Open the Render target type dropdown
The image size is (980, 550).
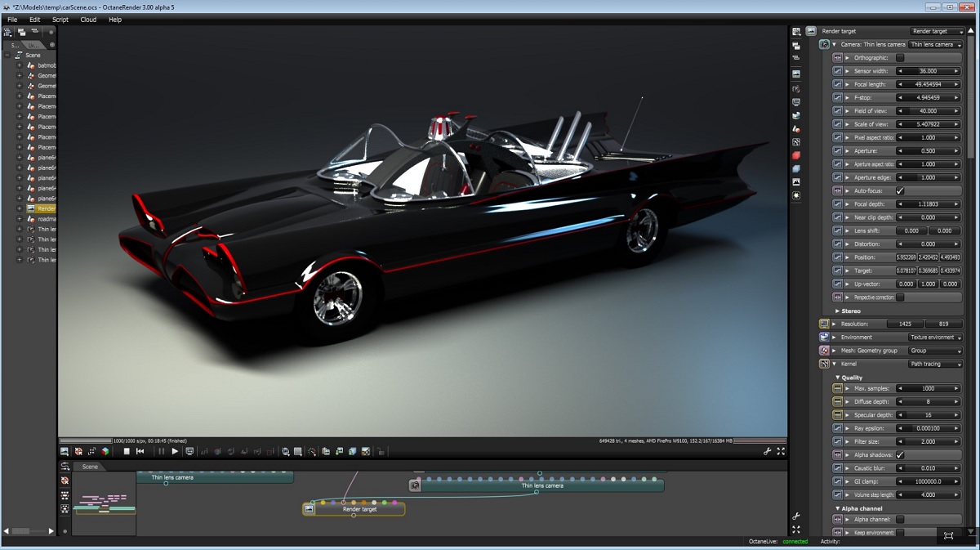(937, 31)
